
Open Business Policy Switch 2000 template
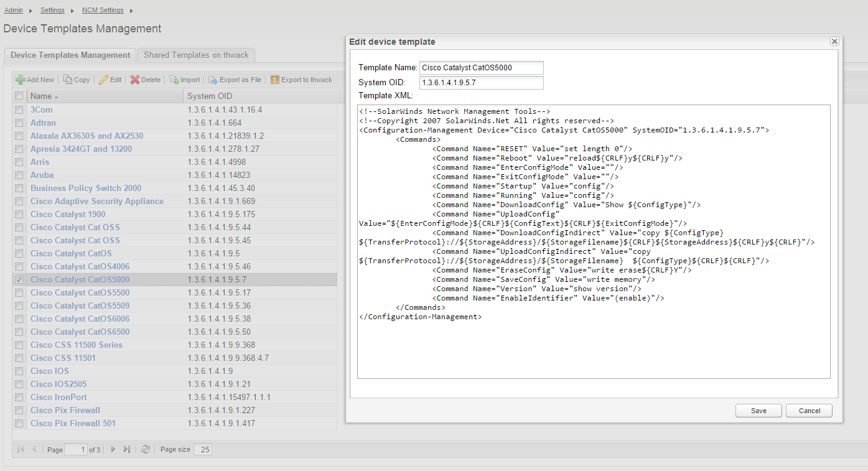point(86,188)
